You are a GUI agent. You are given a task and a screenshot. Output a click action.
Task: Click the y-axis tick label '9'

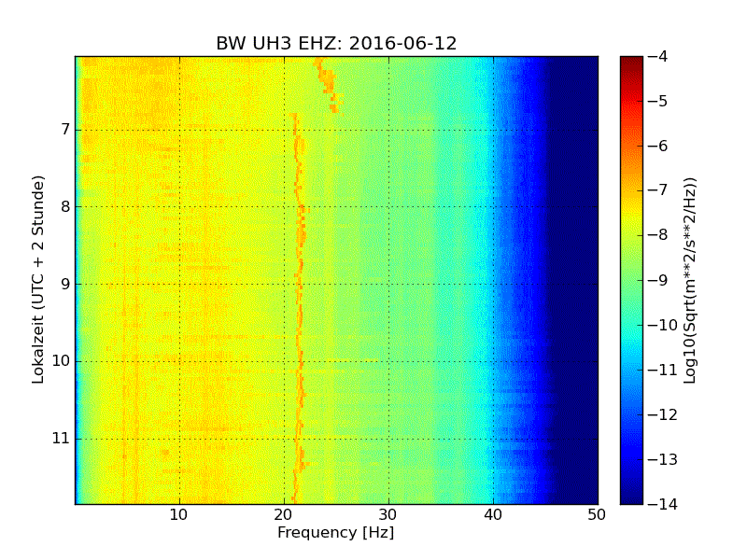[65, 284]
